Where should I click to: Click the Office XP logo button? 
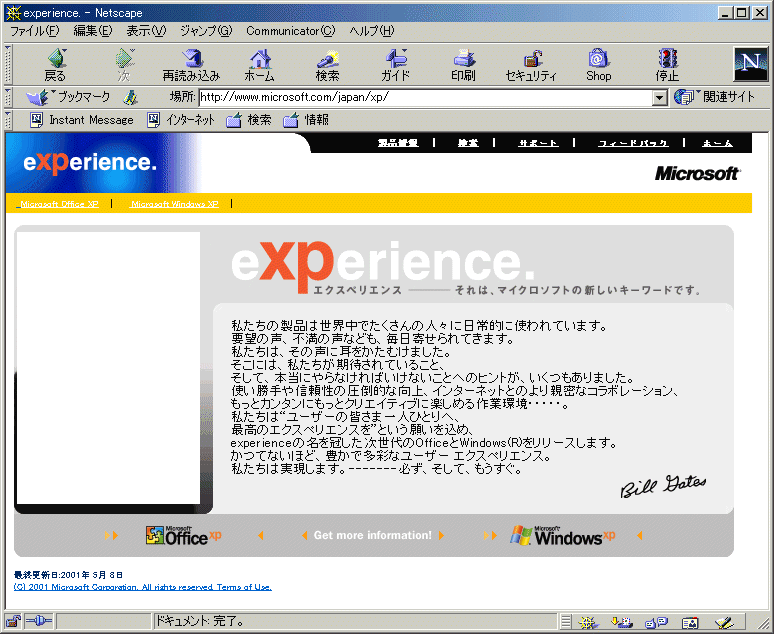tap(184, 535)
